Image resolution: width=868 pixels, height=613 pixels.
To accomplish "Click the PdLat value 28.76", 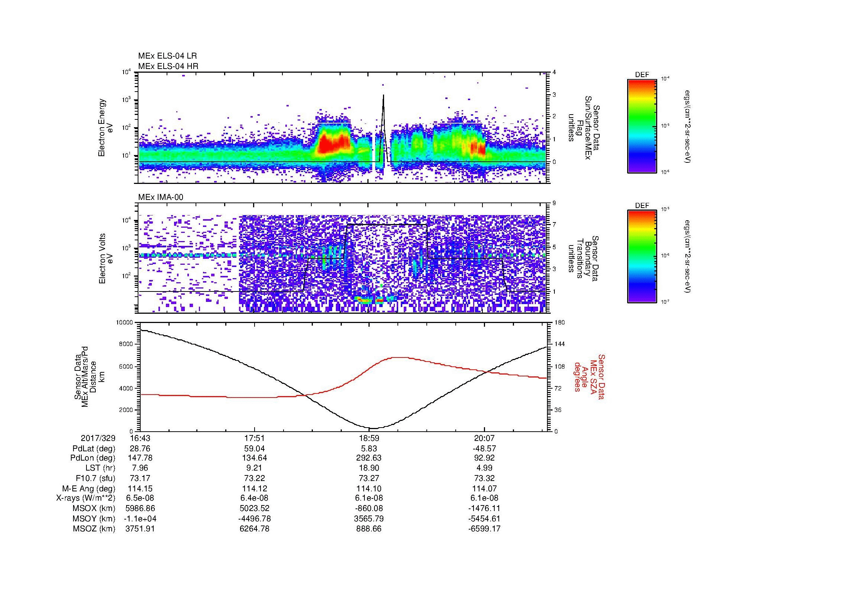I will click(140, 449).
